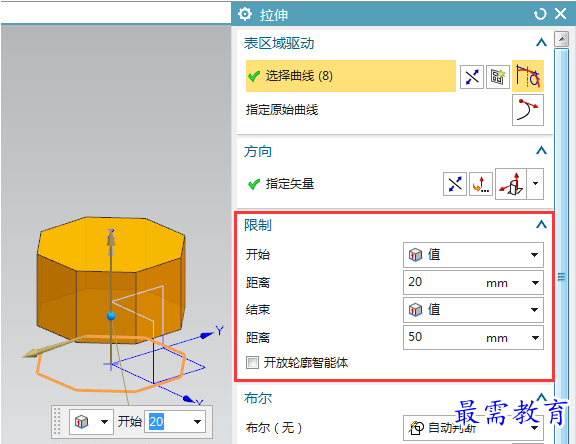Click the vertical extrude direction arrow handle
Image resolution: width=576 pixels, height=444 pixels.
pyautogui.click(x=111, y=239)
